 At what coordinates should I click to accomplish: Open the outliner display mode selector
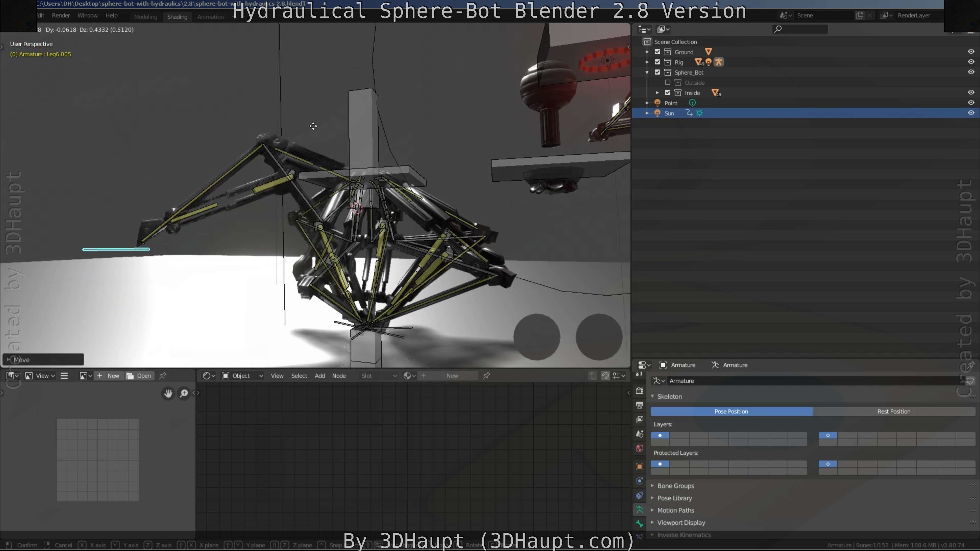pos(644,29)
